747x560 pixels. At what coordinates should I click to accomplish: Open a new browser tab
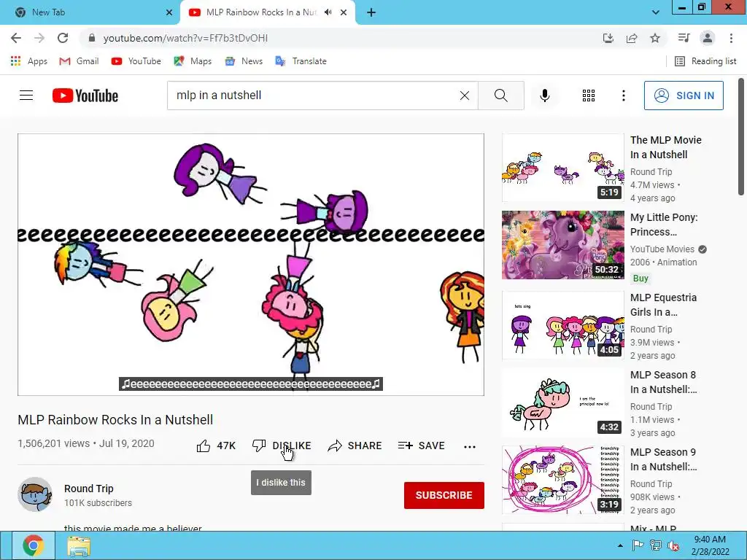coord(371,12)
